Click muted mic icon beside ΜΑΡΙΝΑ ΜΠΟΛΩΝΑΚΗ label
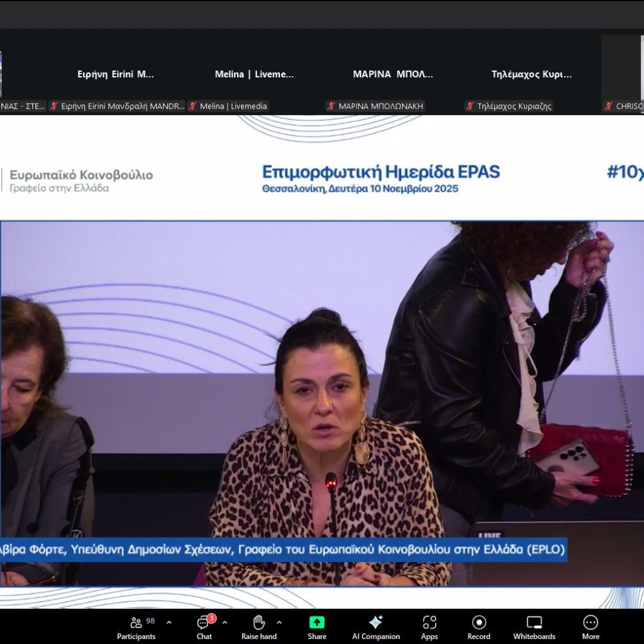Viewport: 644px width, 644px height. [x=332, y=106]
